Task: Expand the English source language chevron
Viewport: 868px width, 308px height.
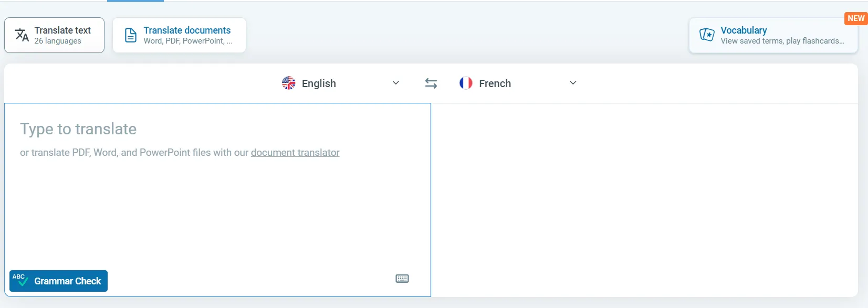Action: [x=396, y=83]
